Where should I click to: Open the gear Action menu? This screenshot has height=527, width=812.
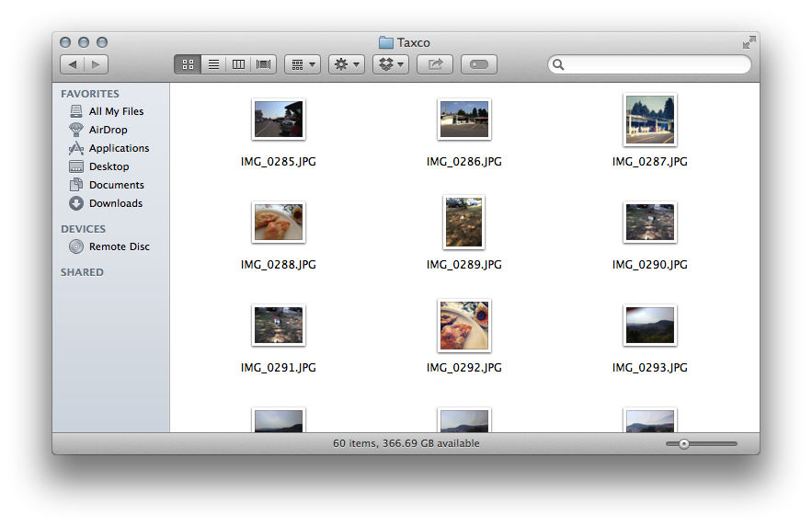347,64
